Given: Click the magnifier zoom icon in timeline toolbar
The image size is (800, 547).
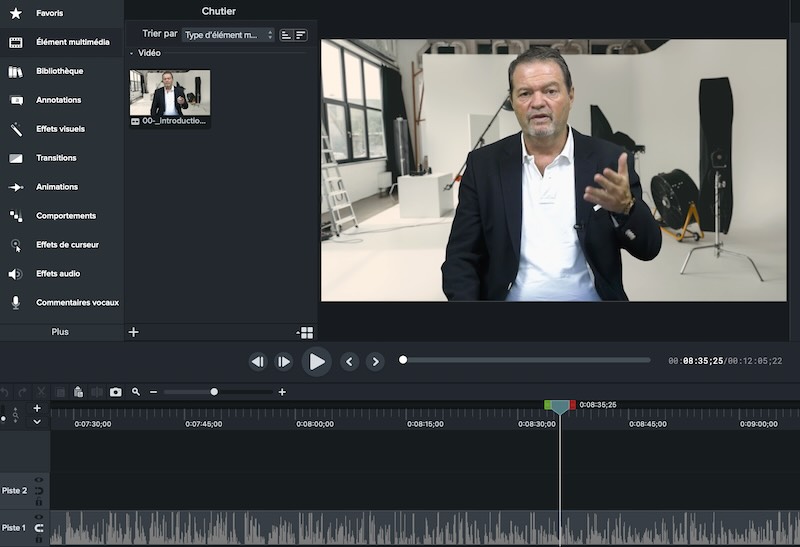Looking at the screenshot, I should [136, 392].
